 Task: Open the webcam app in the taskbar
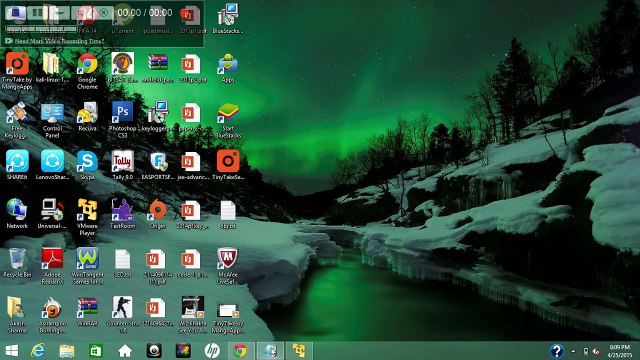click(154, 351)
